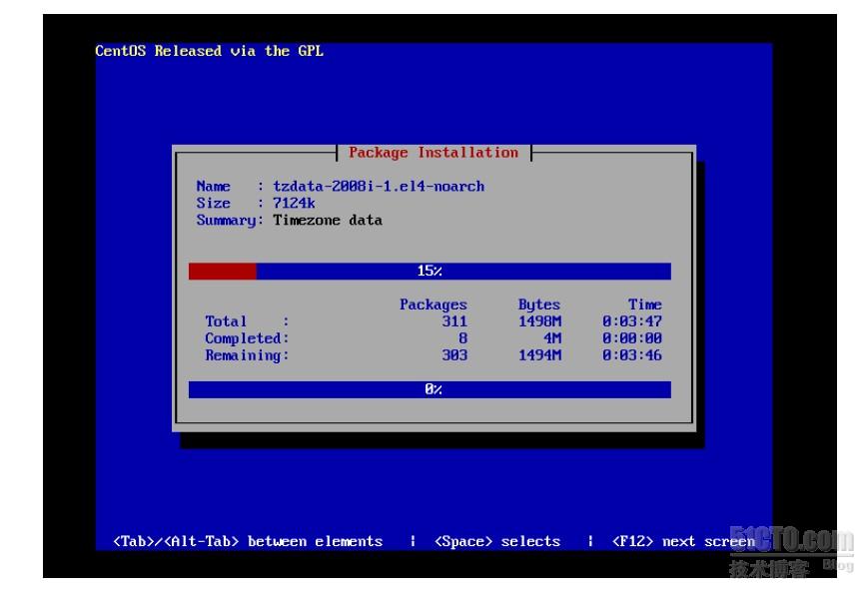
Task: Click the 'Summary:' field label
Action: pos(230,221)
